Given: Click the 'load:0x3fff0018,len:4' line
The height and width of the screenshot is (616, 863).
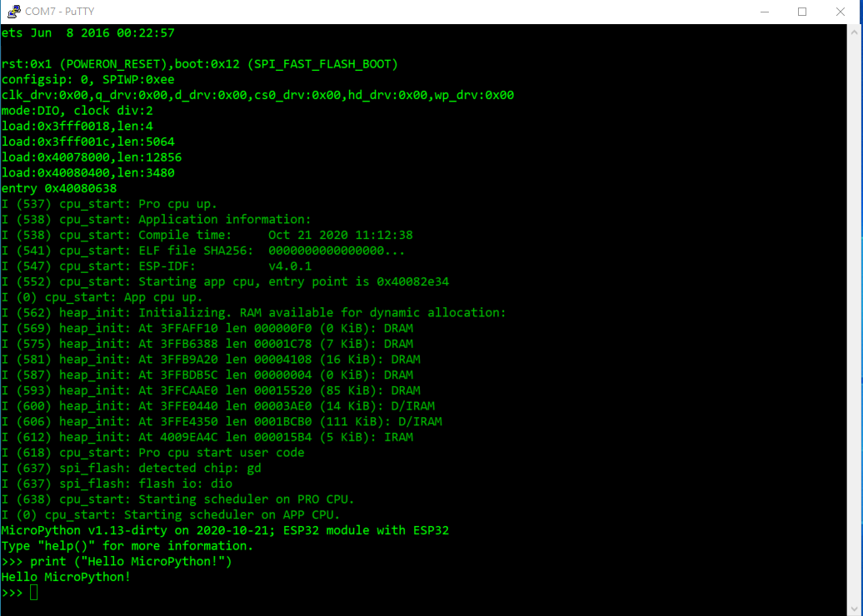Looking at the screenshot, I should tap(77, 126).
